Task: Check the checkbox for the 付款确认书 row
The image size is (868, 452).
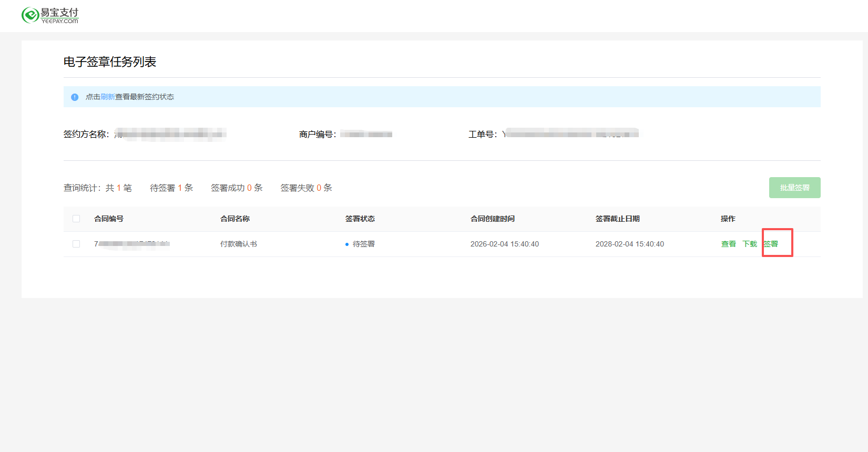Action: (x=76, y=244)
